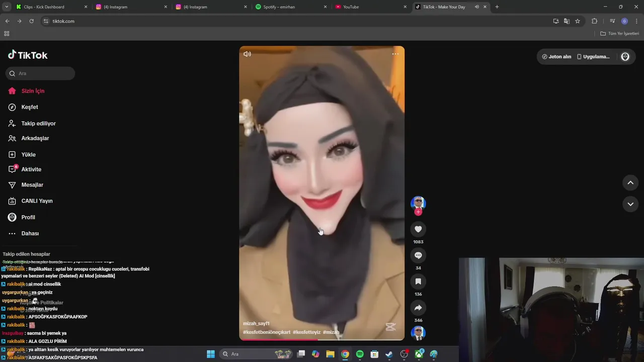Go forward in the browser
Image resolution: width=644 pixels, height=362 pixels.
[x=19, y=21]
